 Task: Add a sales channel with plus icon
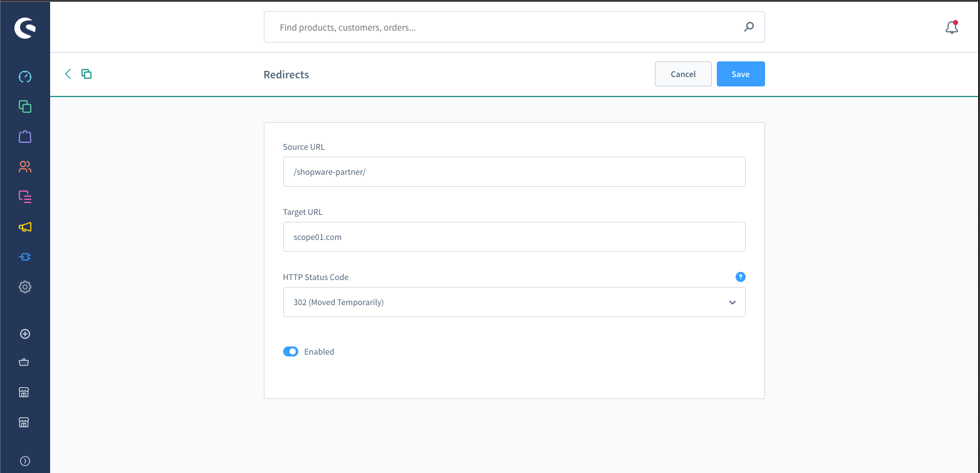pyautogui.click(x=25, y=334)
